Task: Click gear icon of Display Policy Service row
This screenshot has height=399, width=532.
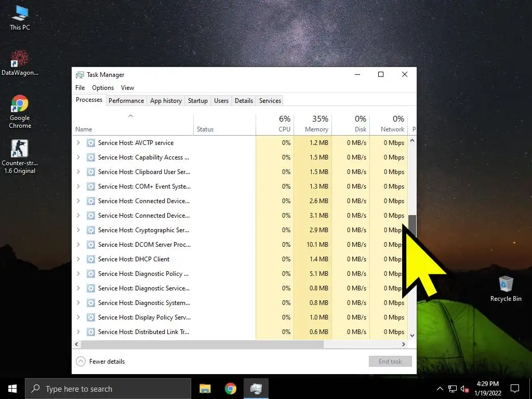Action: coord(90,317)
